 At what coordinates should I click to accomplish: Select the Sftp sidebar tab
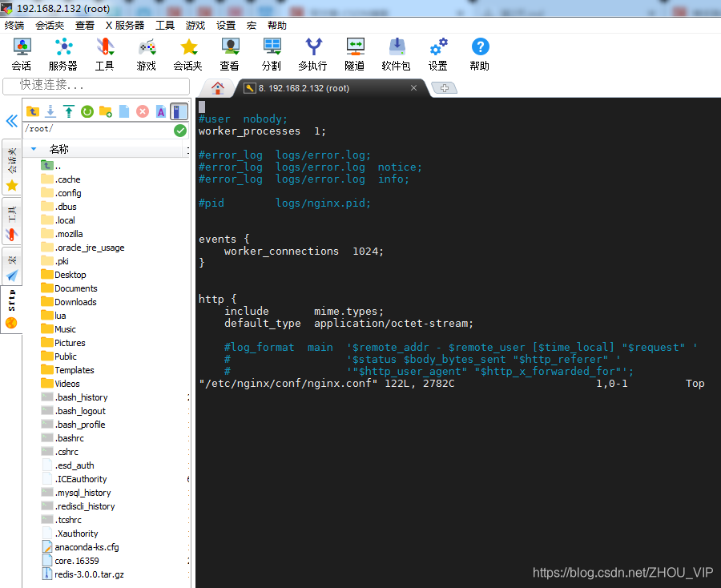[x=11, y=309]
